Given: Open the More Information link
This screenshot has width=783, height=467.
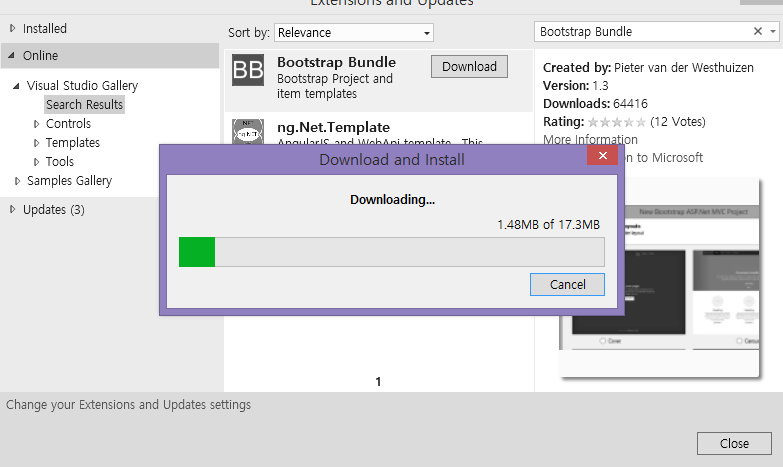Looking at the screenshot, I should coord(590,139).
